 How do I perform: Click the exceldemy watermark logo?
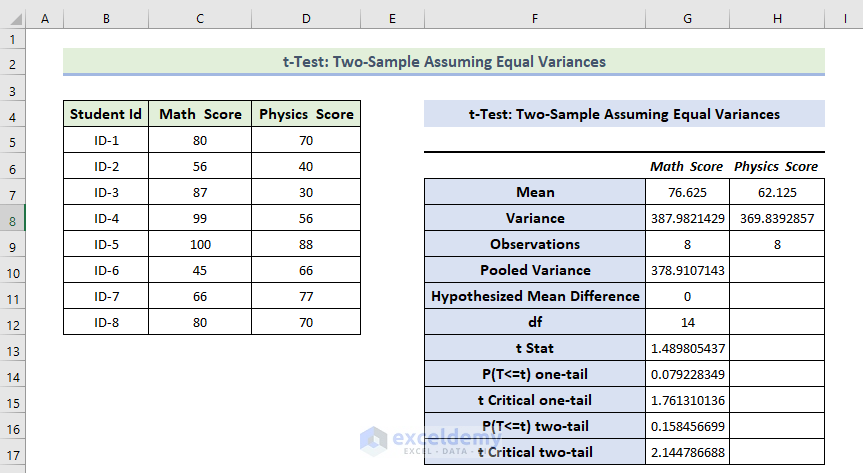click(374, 441)
